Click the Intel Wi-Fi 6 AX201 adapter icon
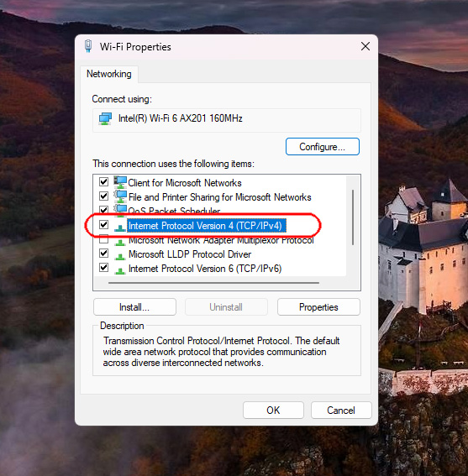 (105, 118)
